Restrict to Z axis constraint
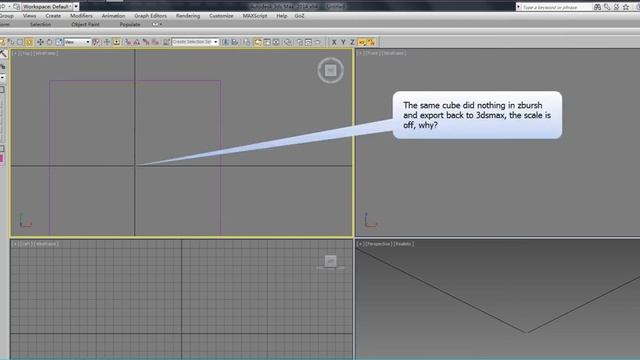This screenshot has width=640, height=360. coord(352,42)
